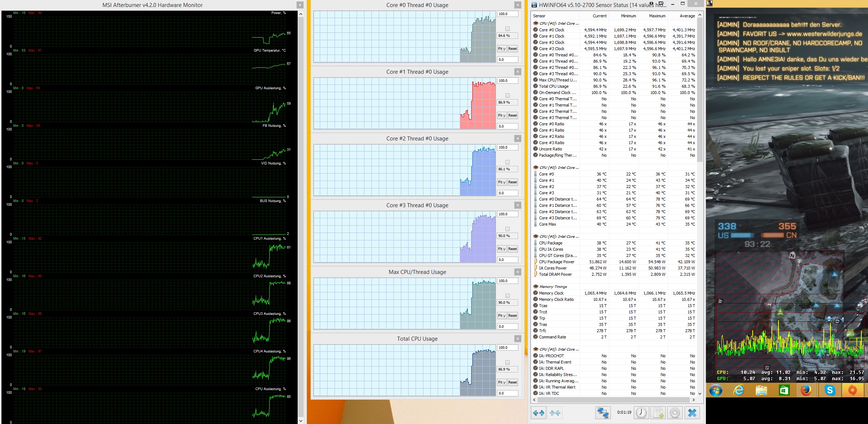Click the collapse columns arrows button in HWiNFO
The image size is (868, 424).
tap(555, 413)
